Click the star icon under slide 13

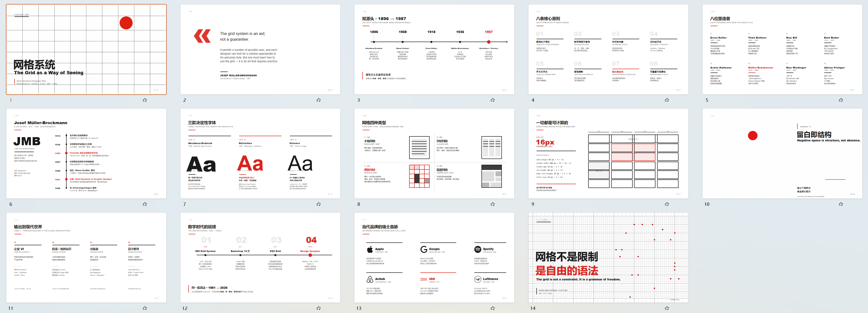tap(493, 308)
